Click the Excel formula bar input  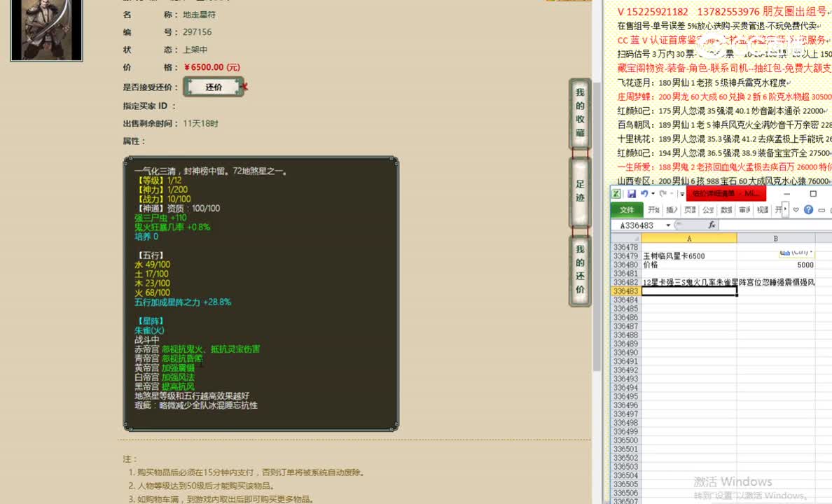(x=775, y=225)
